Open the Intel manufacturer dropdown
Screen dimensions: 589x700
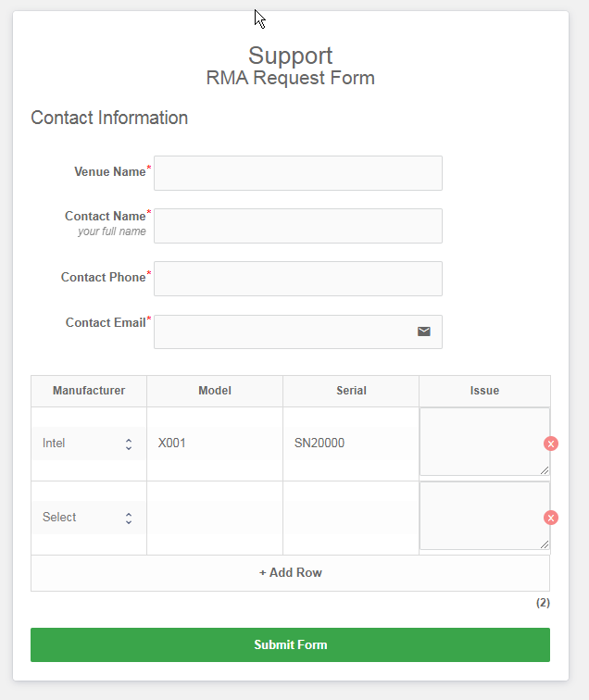[x=88, y=444]
